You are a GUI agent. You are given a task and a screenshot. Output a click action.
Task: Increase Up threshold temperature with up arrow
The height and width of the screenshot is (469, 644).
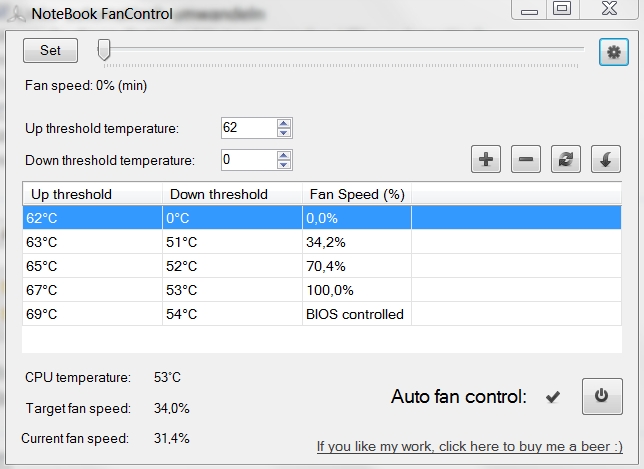[284, 123]
